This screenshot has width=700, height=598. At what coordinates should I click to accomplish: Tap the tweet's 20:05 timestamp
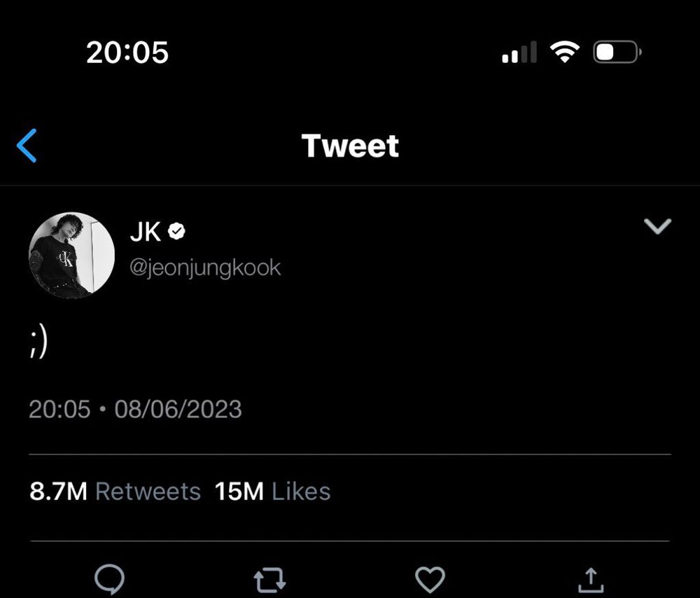click(59, 409)
